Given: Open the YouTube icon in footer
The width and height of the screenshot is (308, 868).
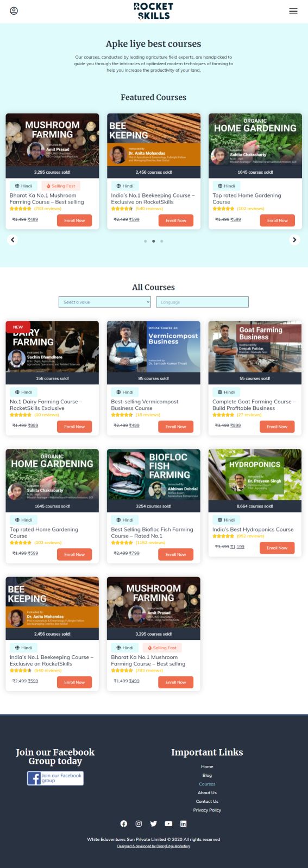Looking at the screenshot, I should point(168,823).
